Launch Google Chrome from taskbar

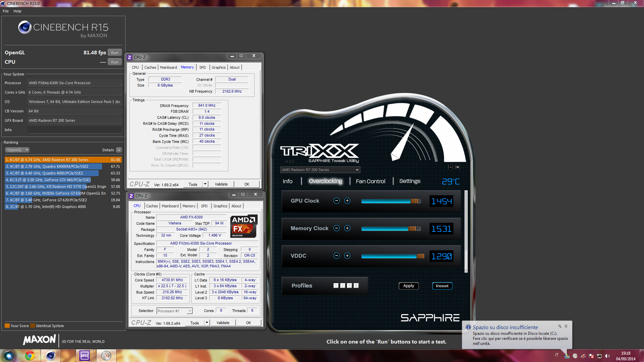tap(30, 356)
